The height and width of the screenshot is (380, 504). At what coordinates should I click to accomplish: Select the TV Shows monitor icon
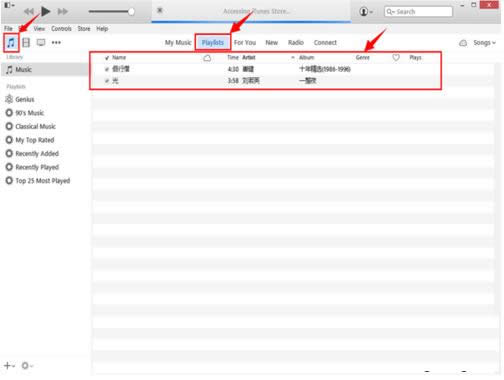41,42
